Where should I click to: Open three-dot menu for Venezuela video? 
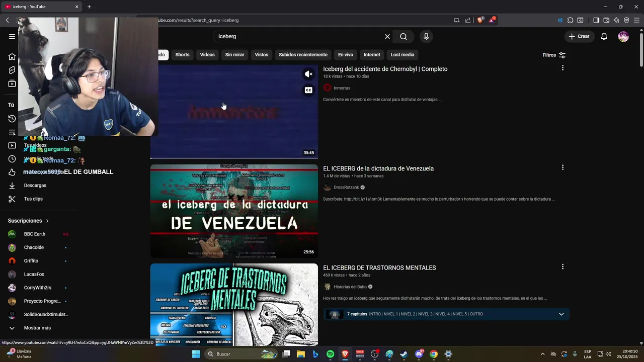562,167
